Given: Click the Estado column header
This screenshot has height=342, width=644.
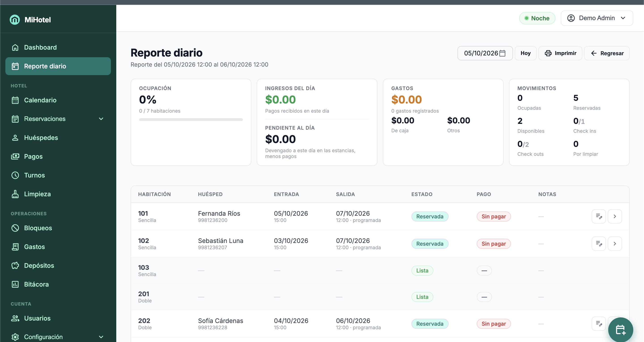Looking at the screenshot, I should tap(422, 194).
